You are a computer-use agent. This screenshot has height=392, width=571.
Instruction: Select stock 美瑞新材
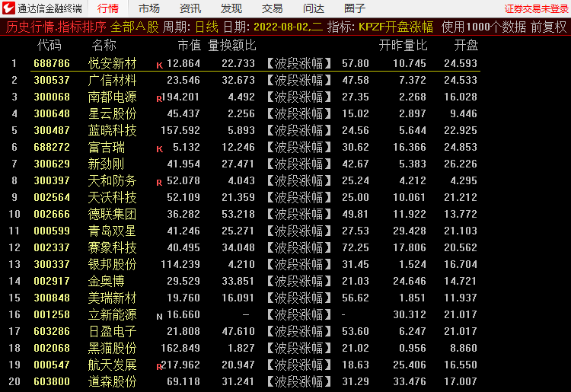[x=112, y=298]
